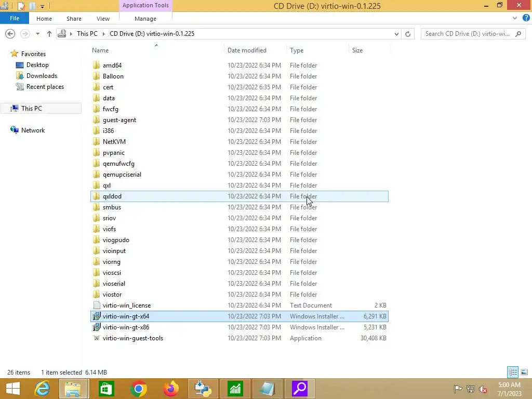The image size is (532, 399).
Task: Launch Firefox from taskbar
Action: [170, 389]
